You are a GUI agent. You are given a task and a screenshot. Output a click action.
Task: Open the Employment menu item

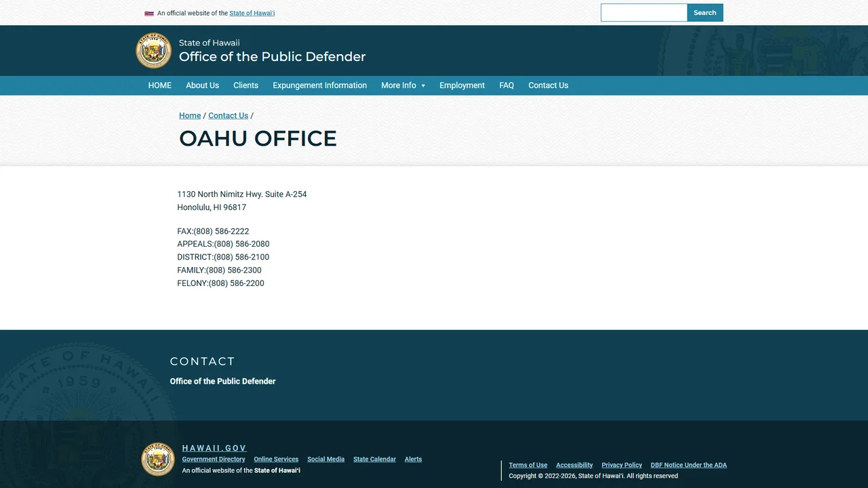462,85
